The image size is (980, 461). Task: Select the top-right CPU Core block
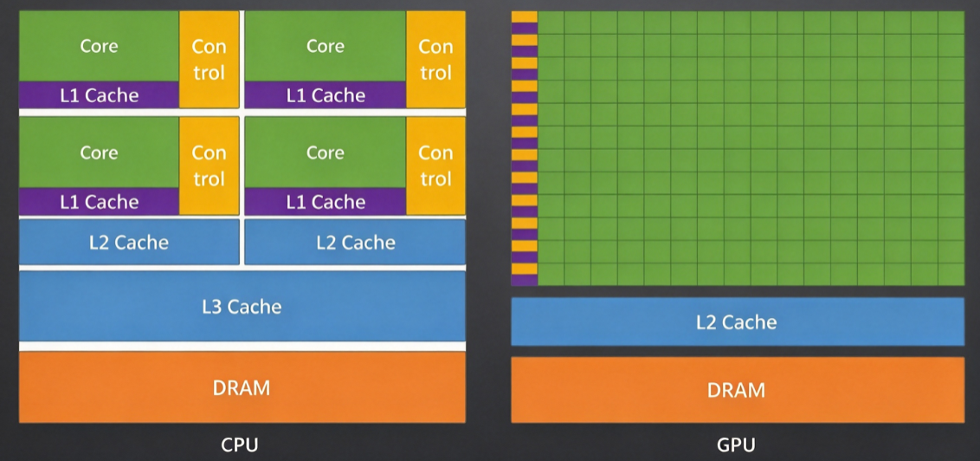[325, 46]
